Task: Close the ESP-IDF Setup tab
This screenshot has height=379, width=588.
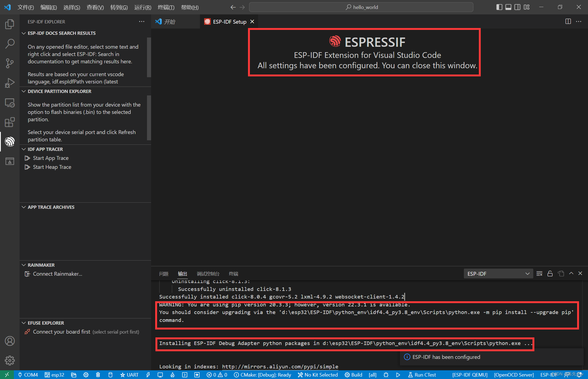Action: tap(252, 21)
